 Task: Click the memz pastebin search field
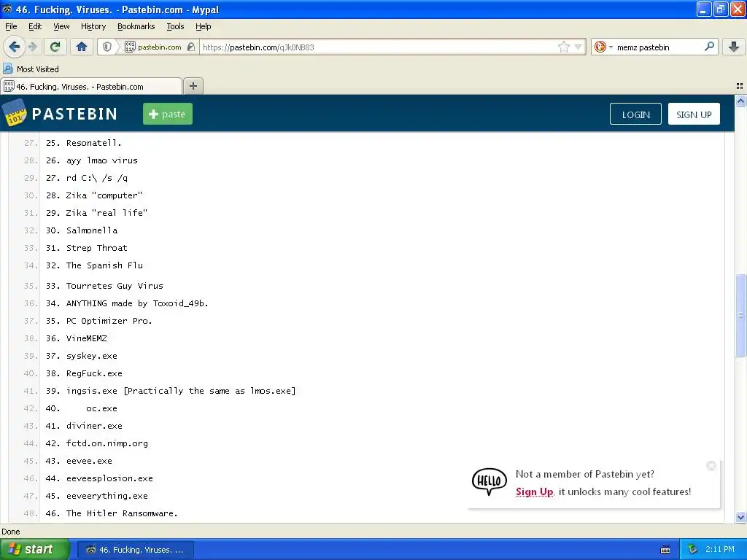[x=657, y=47]
